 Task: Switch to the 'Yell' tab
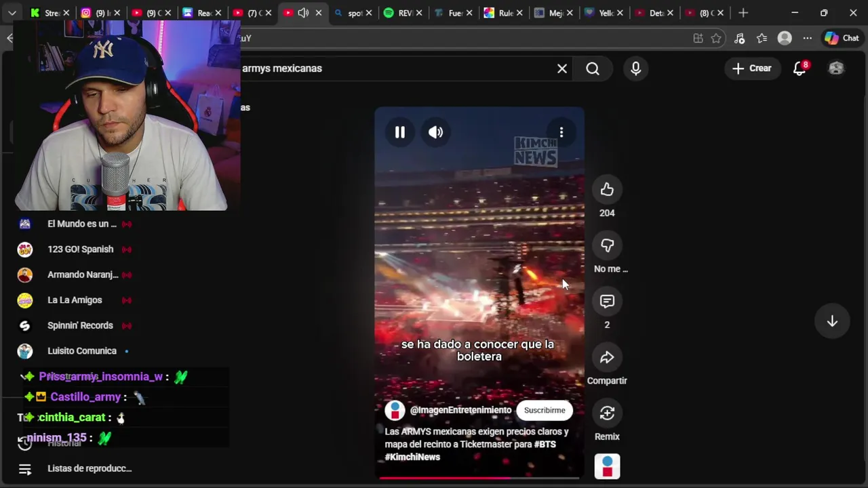tap(604, 13)
